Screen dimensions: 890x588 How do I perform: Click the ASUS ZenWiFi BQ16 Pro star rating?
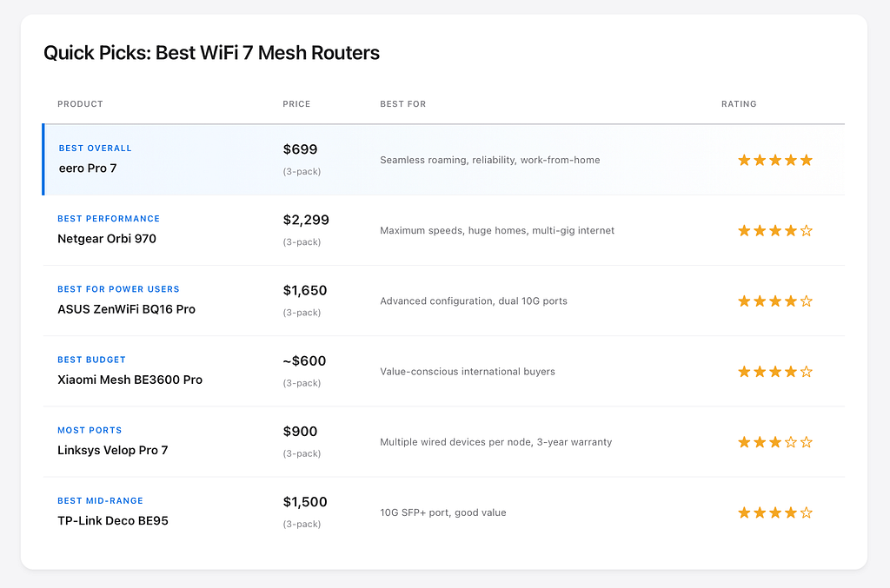point(774,301)
